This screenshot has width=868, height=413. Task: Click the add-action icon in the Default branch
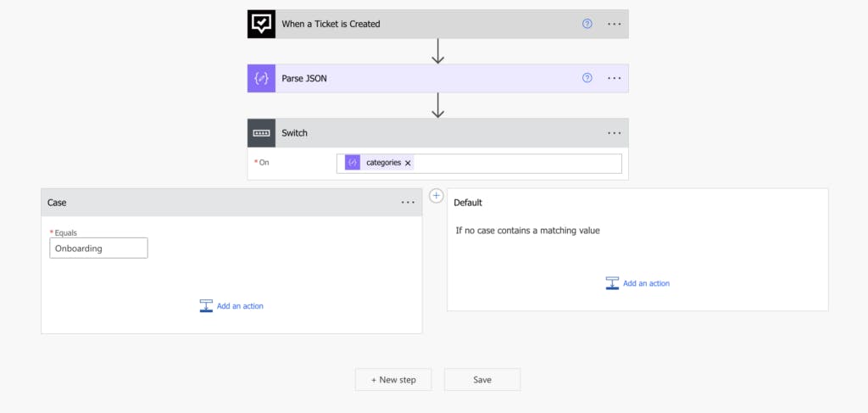(612, 283)
